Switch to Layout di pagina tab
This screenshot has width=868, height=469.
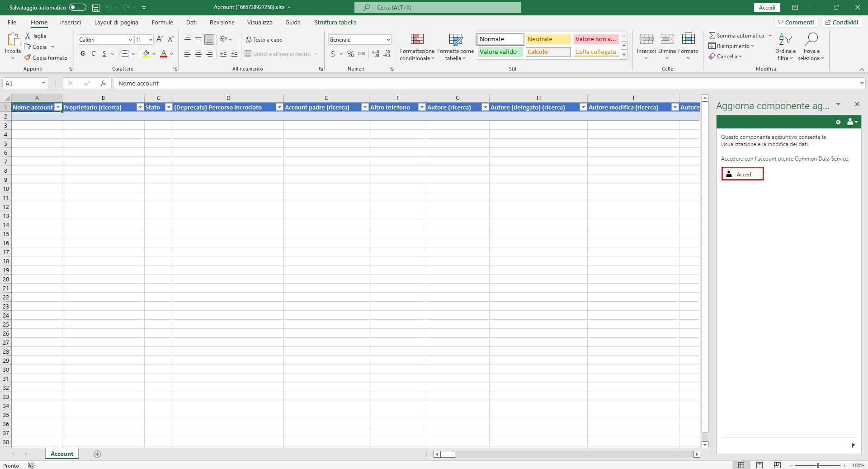click(116, 22)
